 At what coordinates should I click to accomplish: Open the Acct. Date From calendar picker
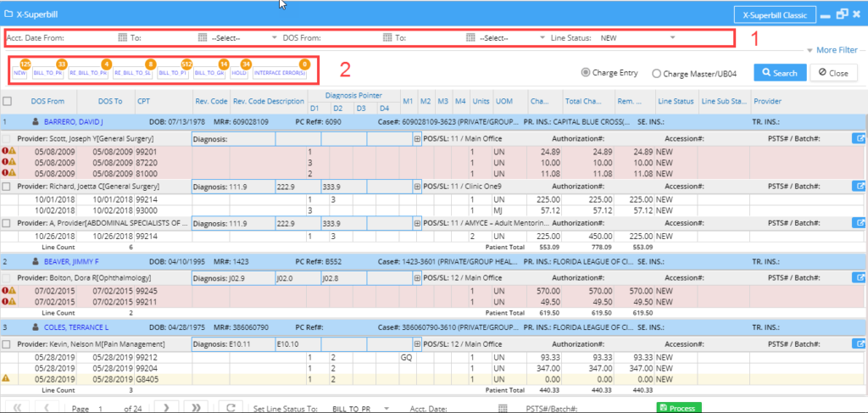pos(123,38)
